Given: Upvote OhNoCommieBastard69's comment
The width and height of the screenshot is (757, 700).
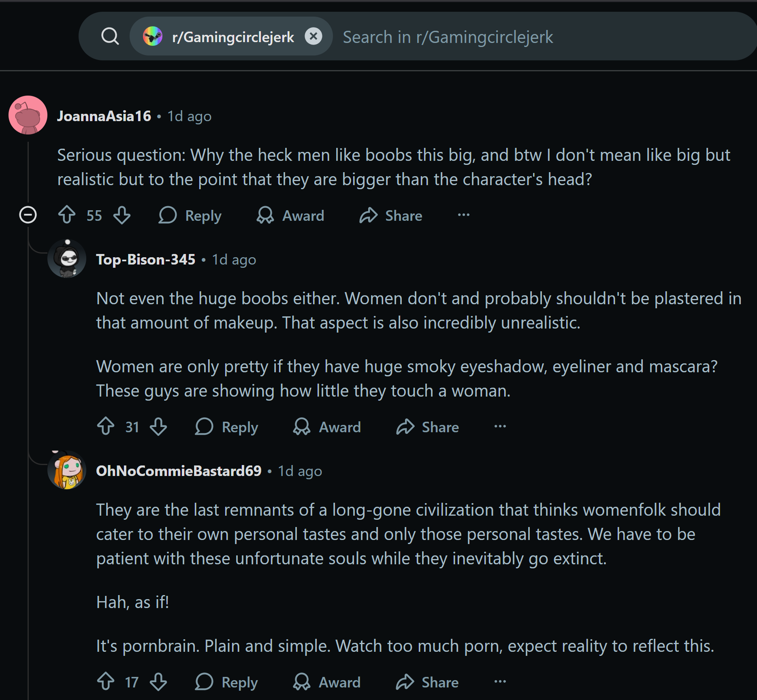Looking at the screenshot, I should coord(106,681).
